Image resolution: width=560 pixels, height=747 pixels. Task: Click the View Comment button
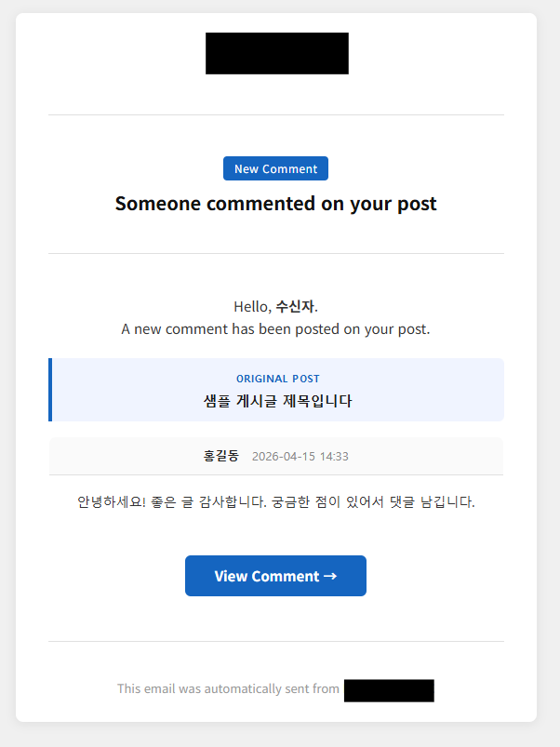275,576
